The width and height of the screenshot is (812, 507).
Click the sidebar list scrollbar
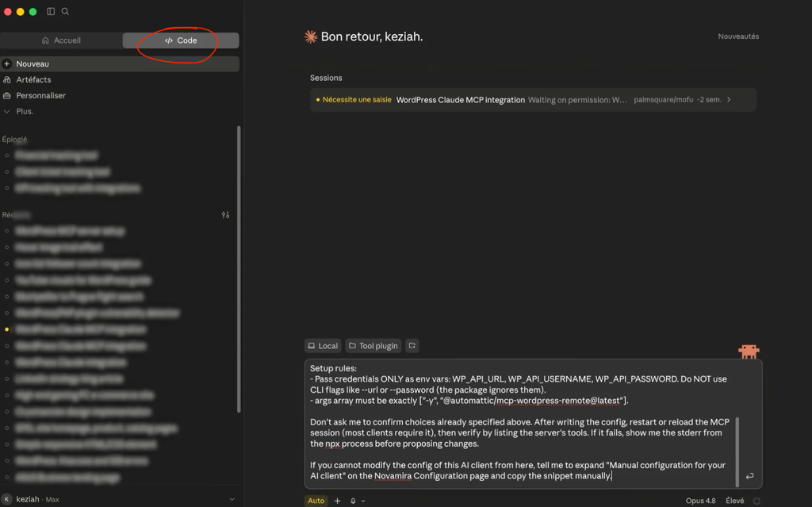(x=239, y=269)
